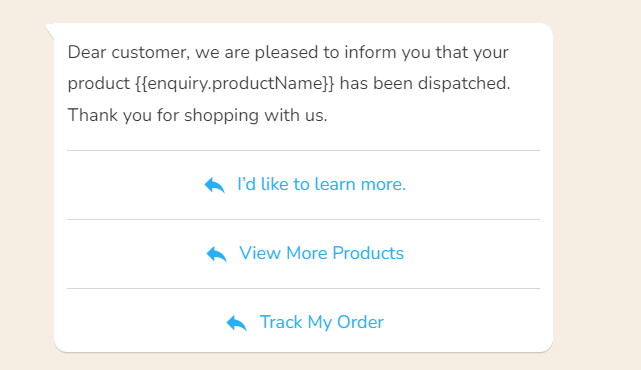Click "shopping with us" in the closing line
Viewport: 641px width, 370px height.
point(255,116)
